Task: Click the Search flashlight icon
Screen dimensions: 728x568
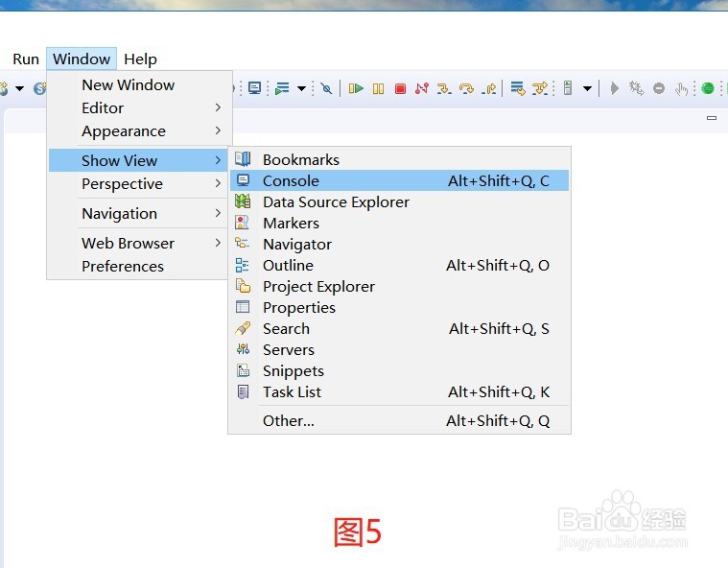Action: (243, 328)
